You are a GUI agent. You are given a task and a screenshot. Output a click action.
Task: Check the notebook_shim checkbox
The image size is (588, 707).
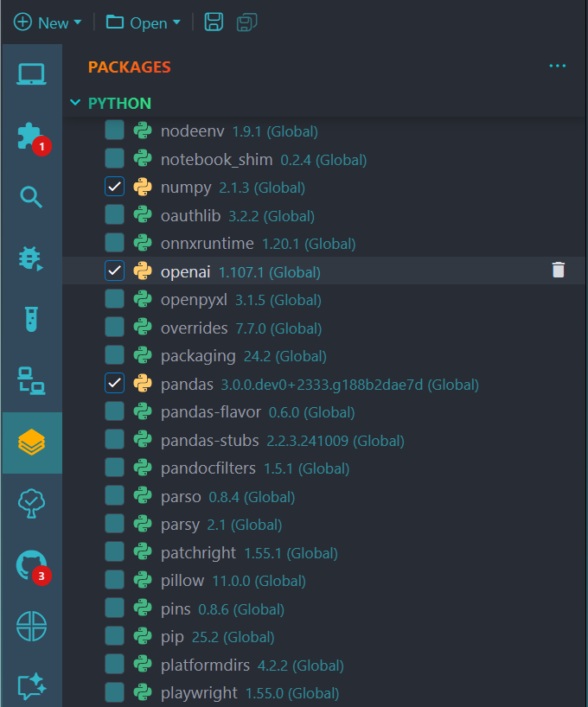[x=115, y=159]
